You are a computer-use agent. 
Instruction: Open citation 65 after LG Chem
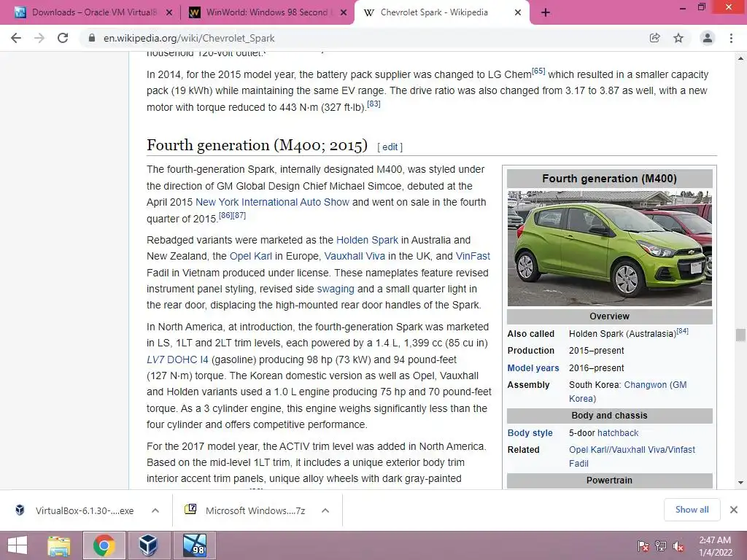point(538,71)
